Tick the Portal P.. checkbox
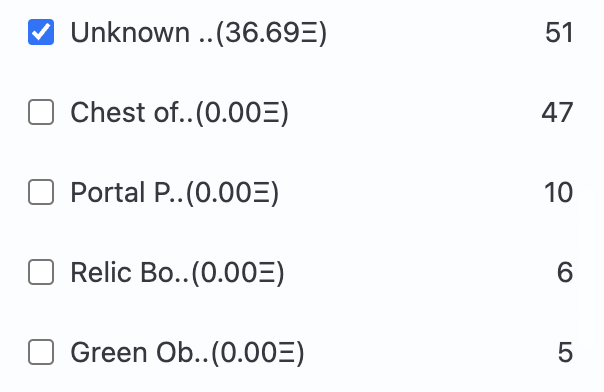The image size is (604, 392). point(41,192)
